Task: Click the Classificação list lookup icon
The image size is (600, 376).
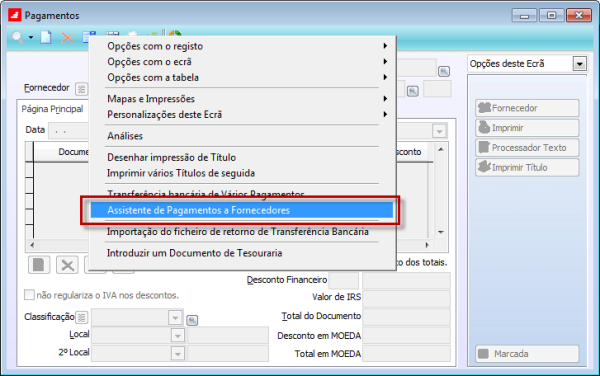Action: click(82, 317)
